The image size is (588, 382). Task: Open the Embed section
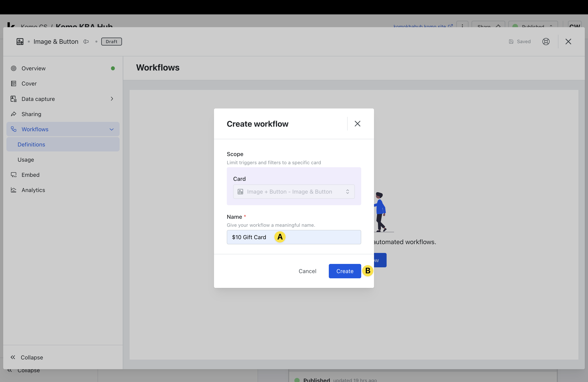pyautogui.click(x=30, y=175)
